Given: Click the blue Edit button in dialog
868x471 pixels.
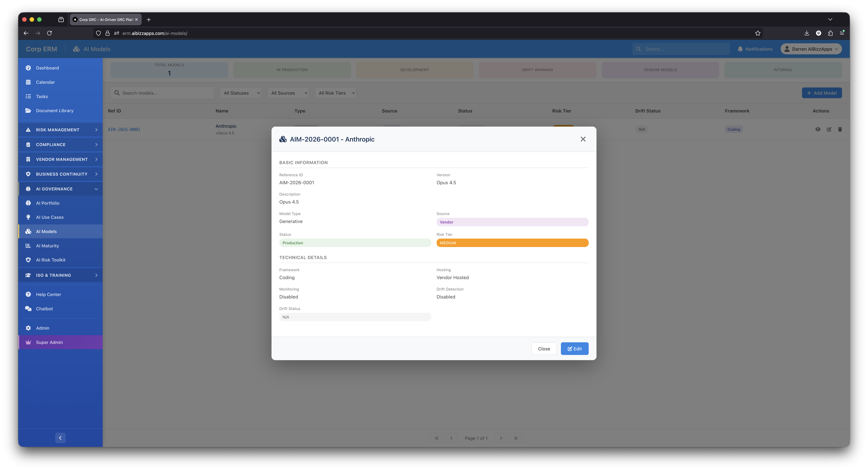Looking at the screenshot, I should pyautogui.click(x=575, y=349).
